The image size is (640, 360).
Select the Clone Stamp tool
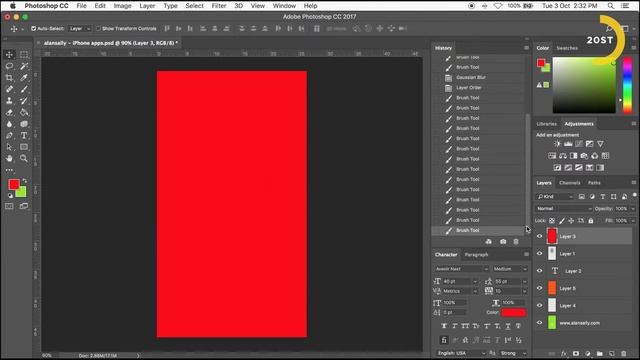9,100
